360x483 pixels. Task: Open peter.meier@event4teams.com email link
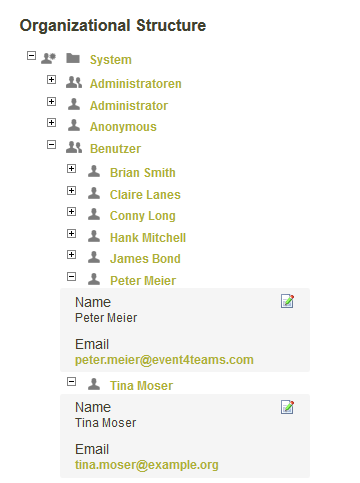(x=164, y=360)
